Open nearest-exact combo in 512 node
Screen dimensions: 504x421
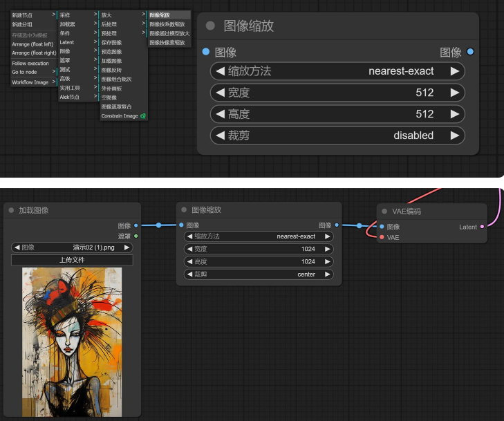[x=337, y=71]
